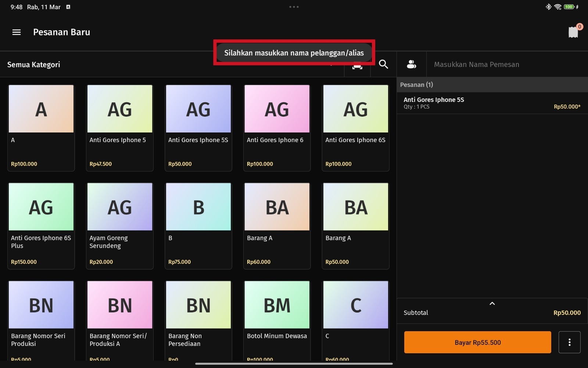Tap the battery status icon

click(x=569, y=7)
